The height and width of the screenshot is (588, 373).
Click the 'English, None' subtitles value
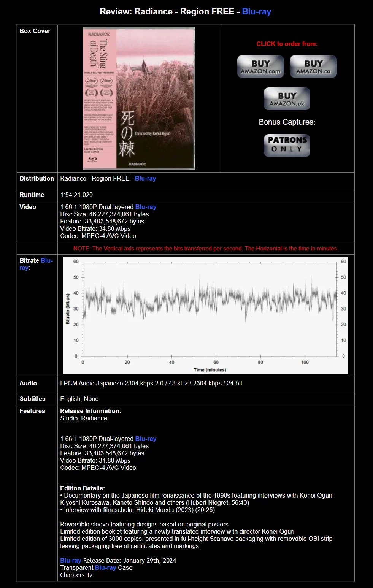point(79,399)
